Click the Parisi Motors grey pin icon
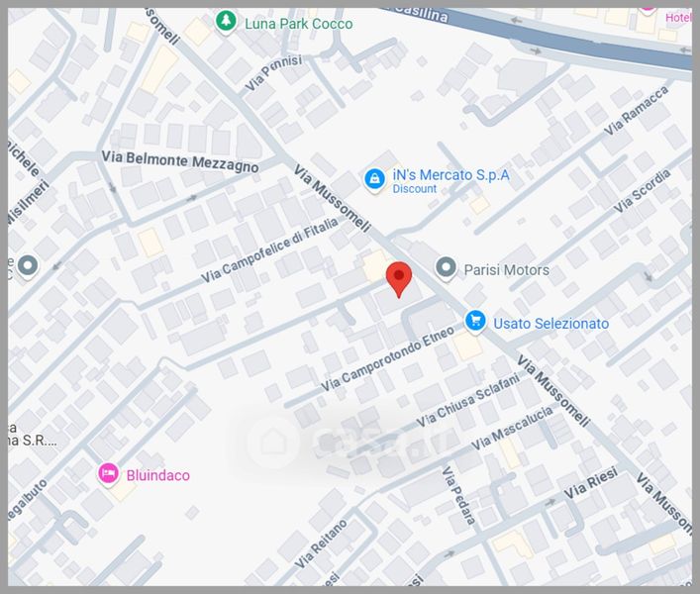The width and height of the screenshot is (700, 594). click(x=446, y=268)
